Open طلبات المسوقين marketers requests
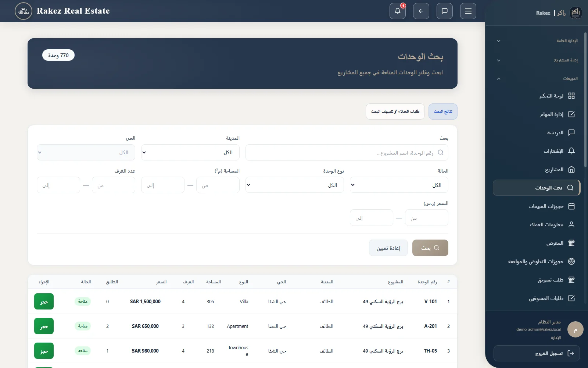 tap(537, 298)
